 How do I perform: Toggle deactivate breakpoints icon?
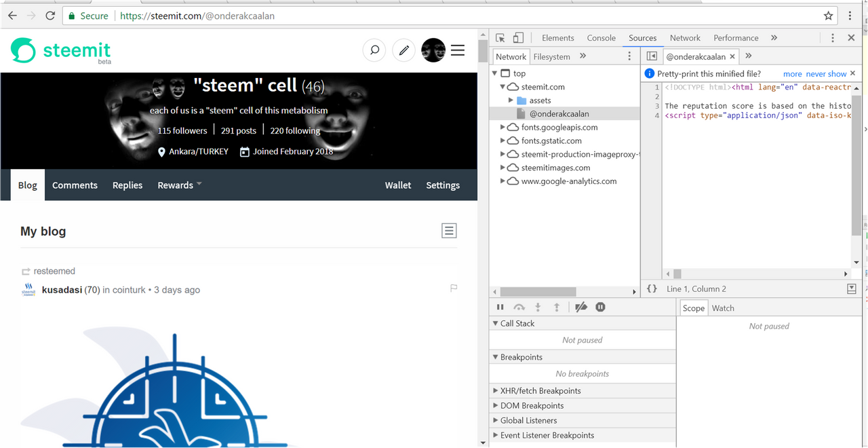(581, 307)
